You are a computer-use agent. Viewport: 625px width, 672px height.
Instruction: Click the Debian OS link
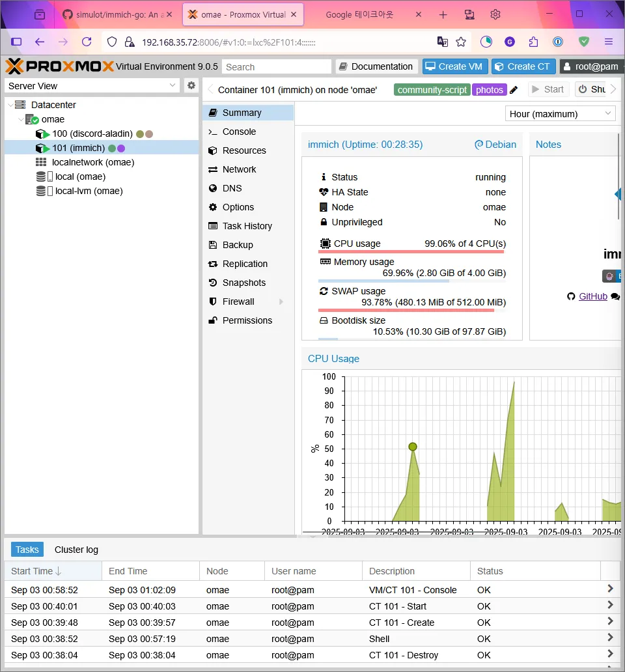[495, 145]
